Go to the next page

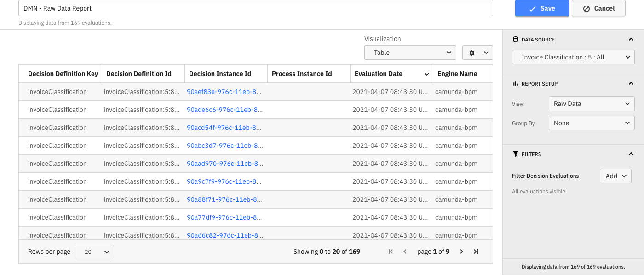click(461, 252)
